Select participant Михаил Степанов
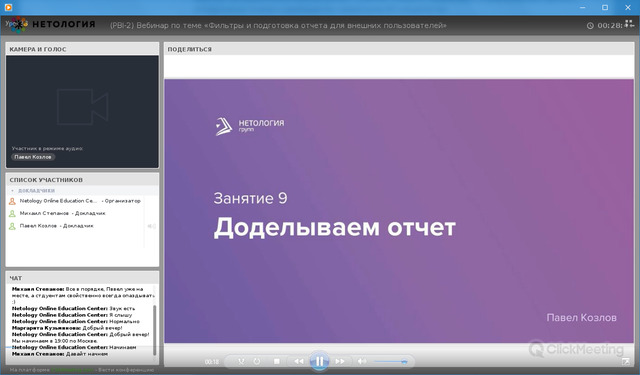This screenshot has width=640, height=375. tap(62, 213)
